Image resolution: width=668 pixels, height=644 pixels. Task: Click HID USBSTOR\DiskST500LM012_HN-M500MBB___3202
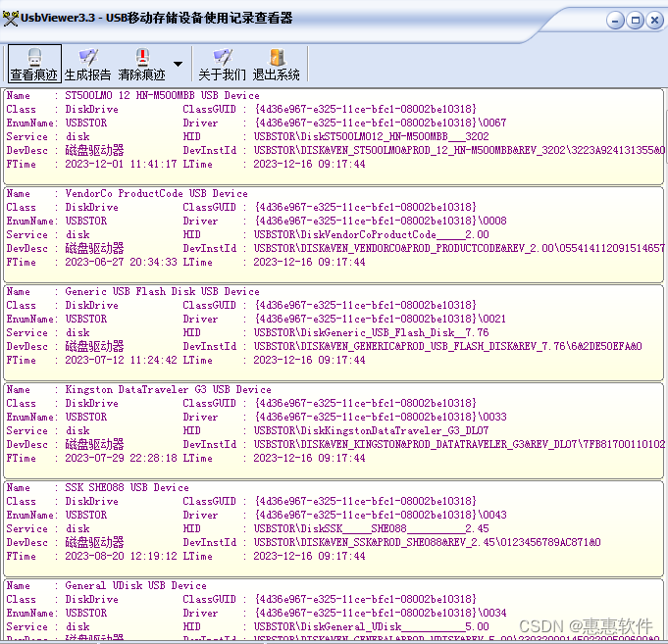371,136
